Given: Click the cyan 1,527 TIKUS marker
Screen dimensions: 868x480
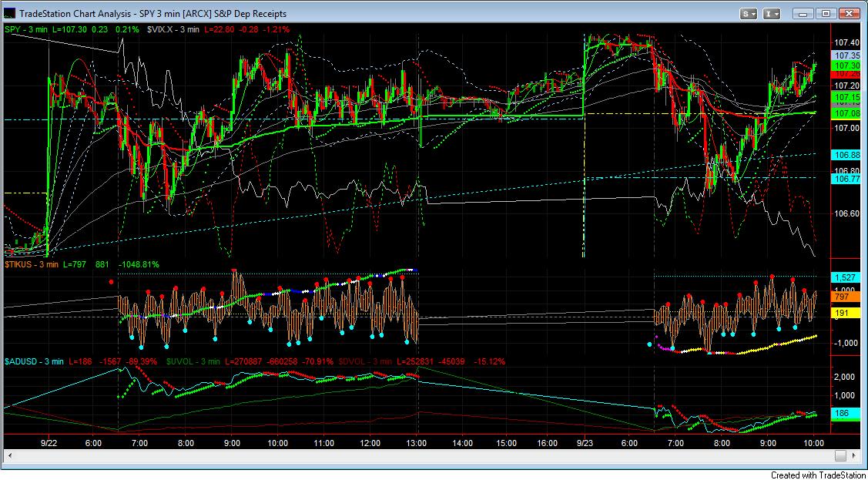Looking at the screenshot, I should point(846,277).
